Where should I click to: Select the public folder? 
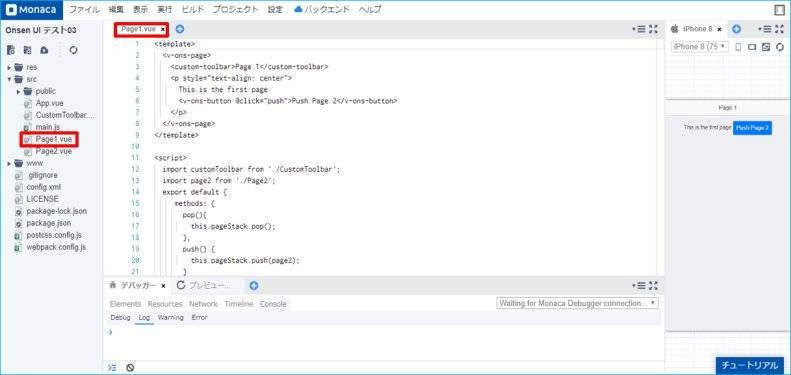[45, 91]
